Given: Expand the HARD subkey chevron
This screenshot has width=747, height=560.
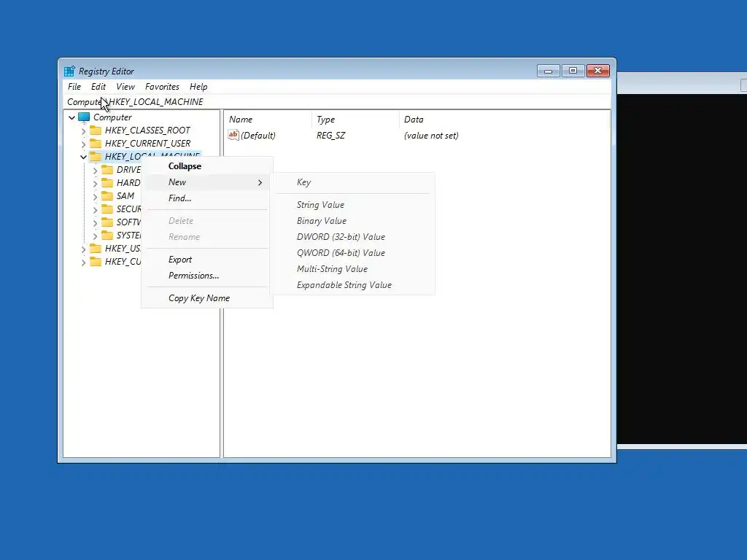Looking at the screenshot, I should (x=96, y=183).
